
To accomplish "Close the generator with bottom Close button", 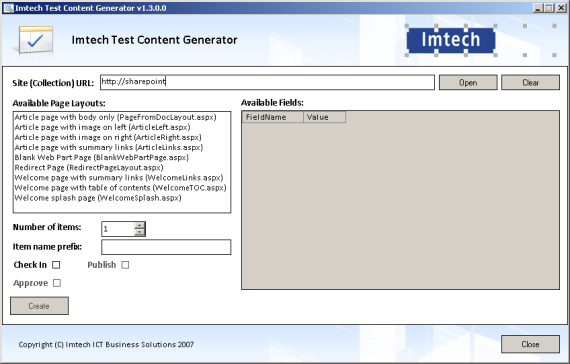I will [530, 344].
